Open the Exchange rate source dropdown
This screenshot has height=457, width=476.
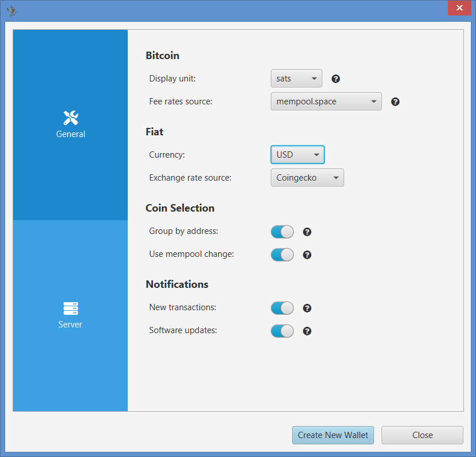[x=307, y=178]
